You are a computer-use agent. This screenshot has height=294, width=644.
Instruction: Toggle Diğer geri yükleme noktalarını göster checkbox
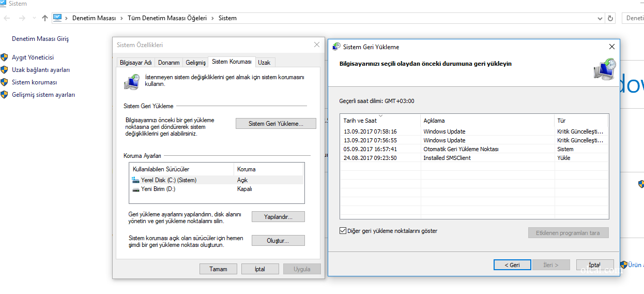click(x=343, y=231)
